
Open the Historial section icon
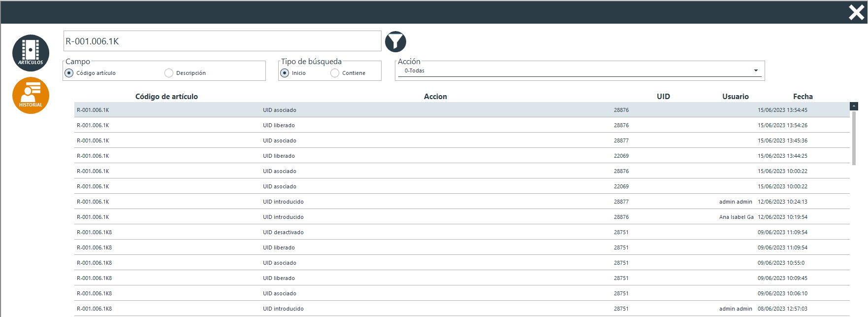click(31, 96)
